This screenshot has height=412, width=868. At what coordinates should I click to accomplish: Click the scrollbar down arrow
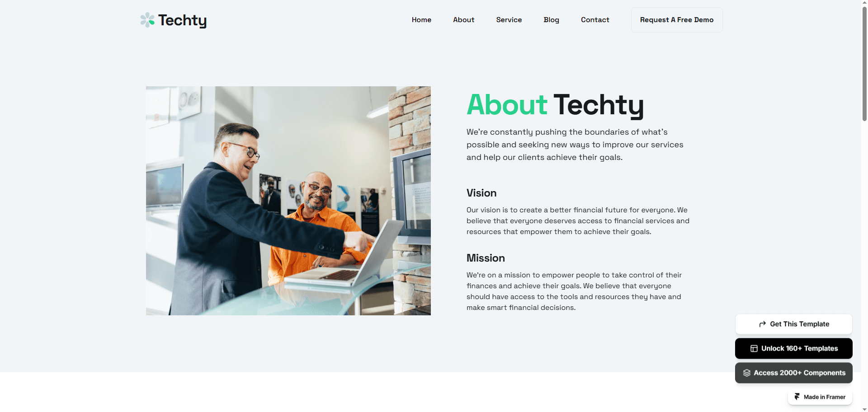pos(864,409)
